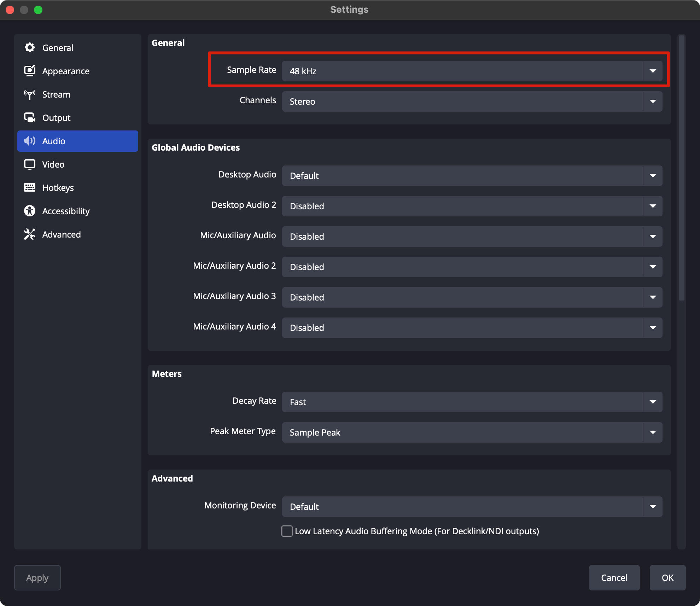Click the Sample Rate label
Viewport: 700px width, 606px height.
tap(251, 70)
